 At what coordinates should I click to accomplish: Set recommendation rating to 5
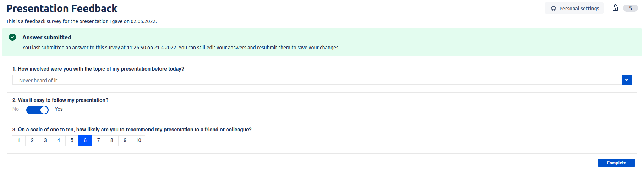[x=72, y=141]
